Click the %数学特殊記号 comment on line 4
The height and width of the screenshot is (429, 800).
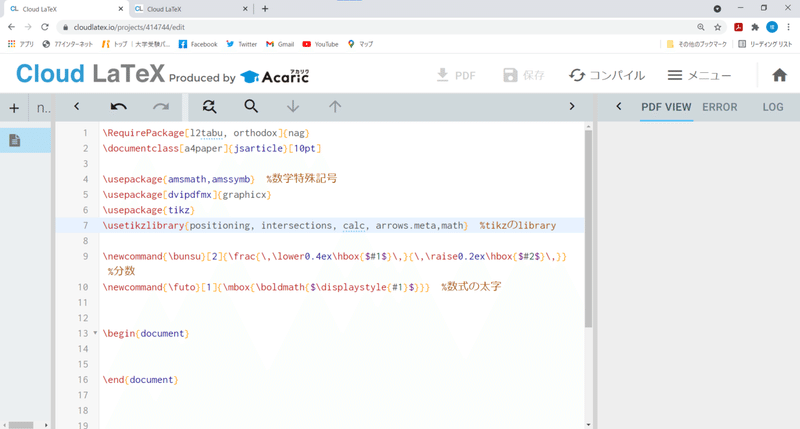[302, 179]
